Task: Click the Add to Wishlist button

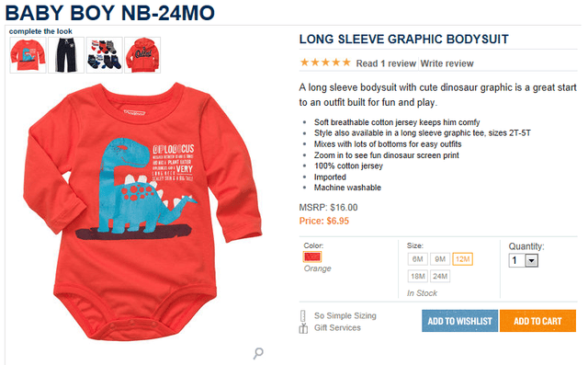Action: click(x=459, y=321)
